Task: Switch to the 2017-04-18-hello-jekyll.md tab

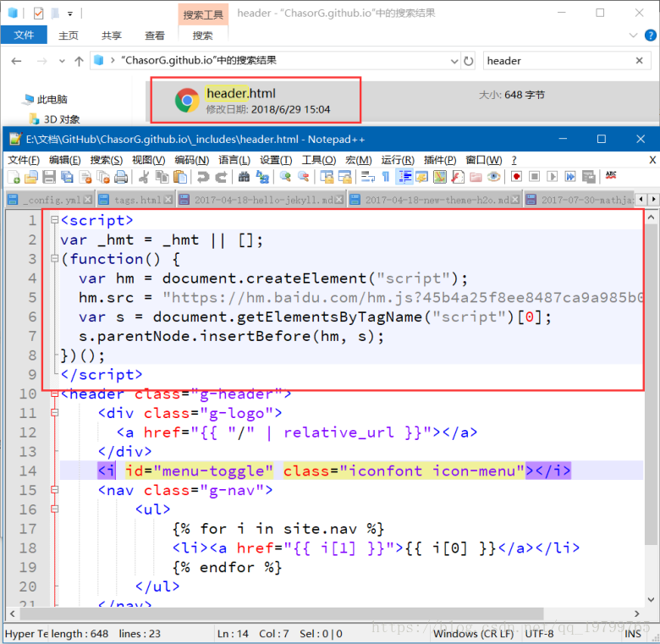Action: 261,200
